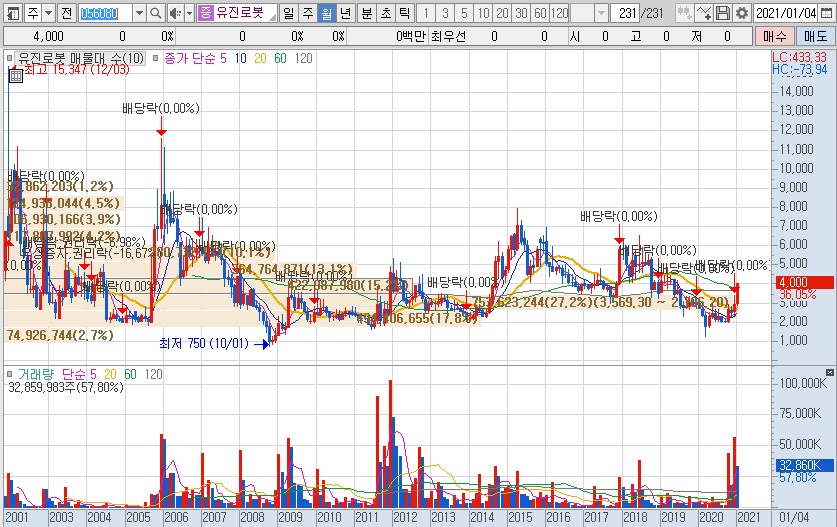Open the dropdown beside the speaker icon

(x=189, y=13)
